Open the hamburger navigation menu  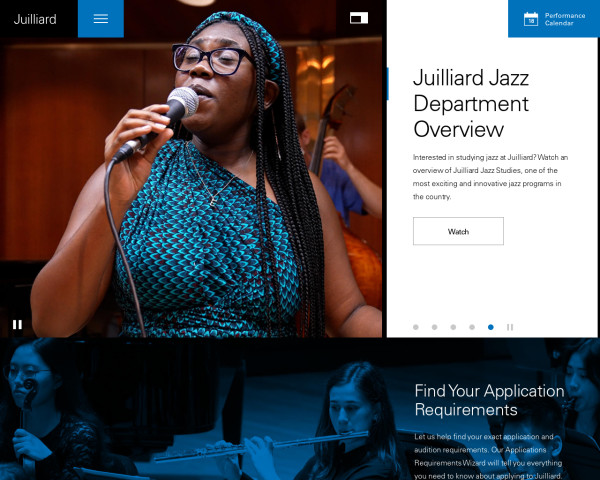coord(101,19)
